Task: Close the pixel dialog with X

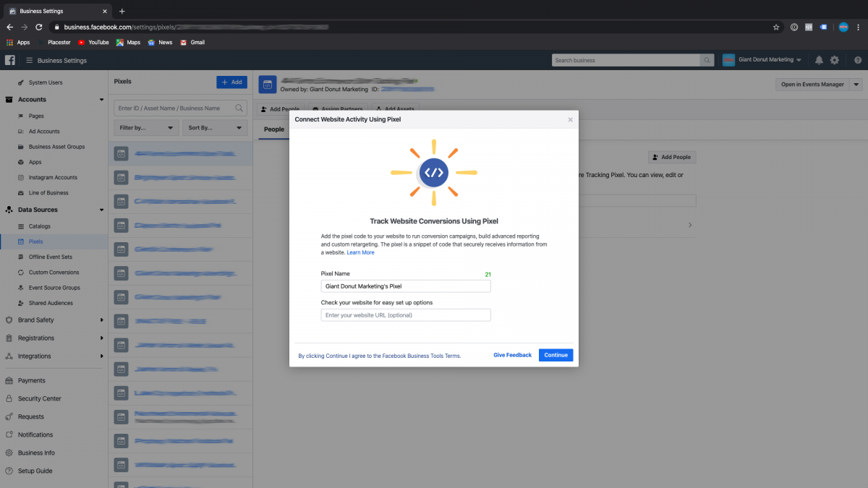Action: point(570,119)
